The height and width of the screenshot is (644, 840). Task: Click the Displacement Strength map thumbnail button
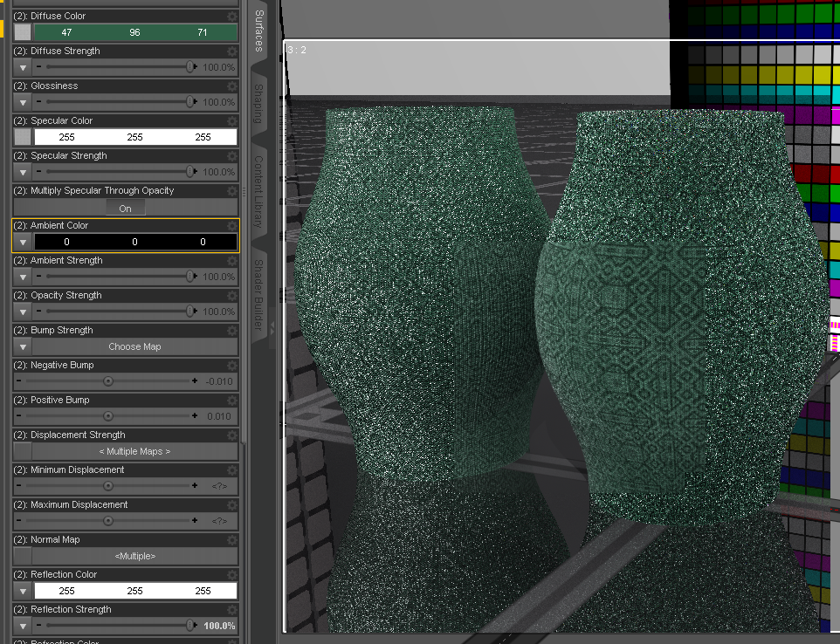pyautogui.click(x=23, y=451)
